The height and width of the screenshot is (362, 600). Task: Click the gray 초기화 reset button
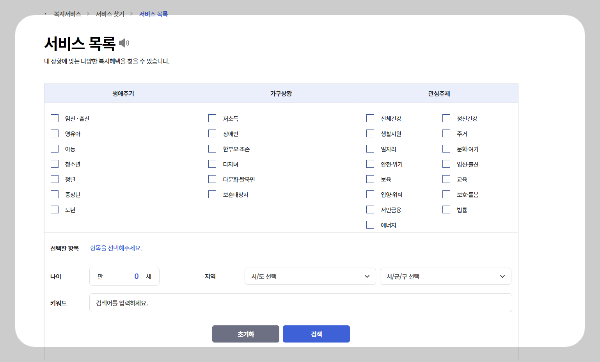(245, 334)
